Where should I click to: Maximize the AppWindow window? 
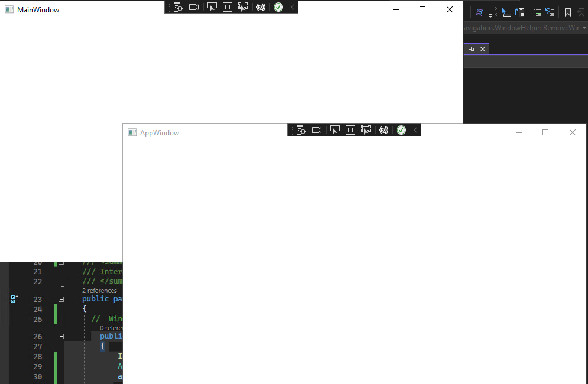[x=545, y=132]
